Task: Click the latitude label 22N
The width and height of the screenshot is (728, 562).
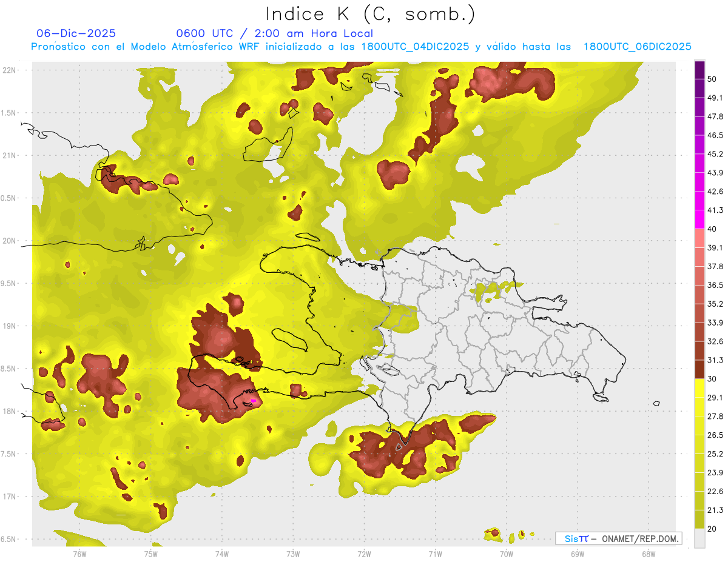Action: point(10,70)
